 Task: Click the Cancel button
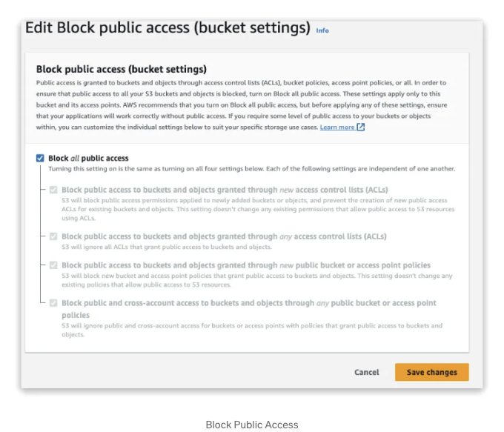pos(367,372)
